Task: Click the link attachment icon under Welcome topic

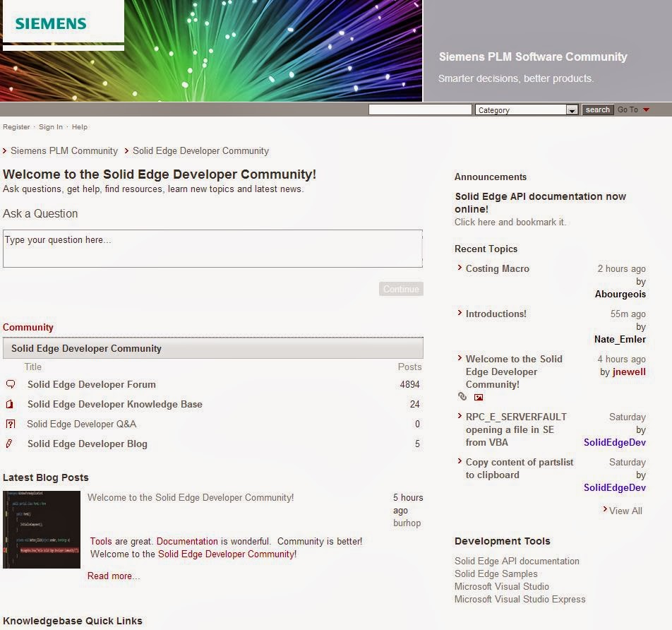Action: (x=462, y=397)
